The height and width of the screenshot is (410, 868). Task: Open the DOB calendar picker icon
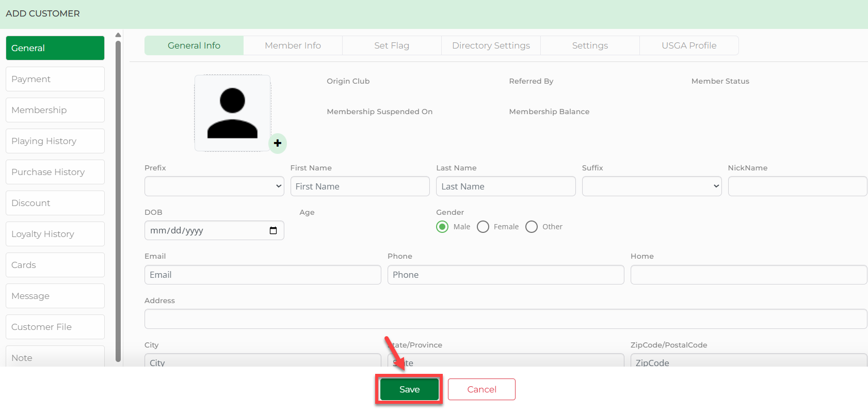(273, 230)
